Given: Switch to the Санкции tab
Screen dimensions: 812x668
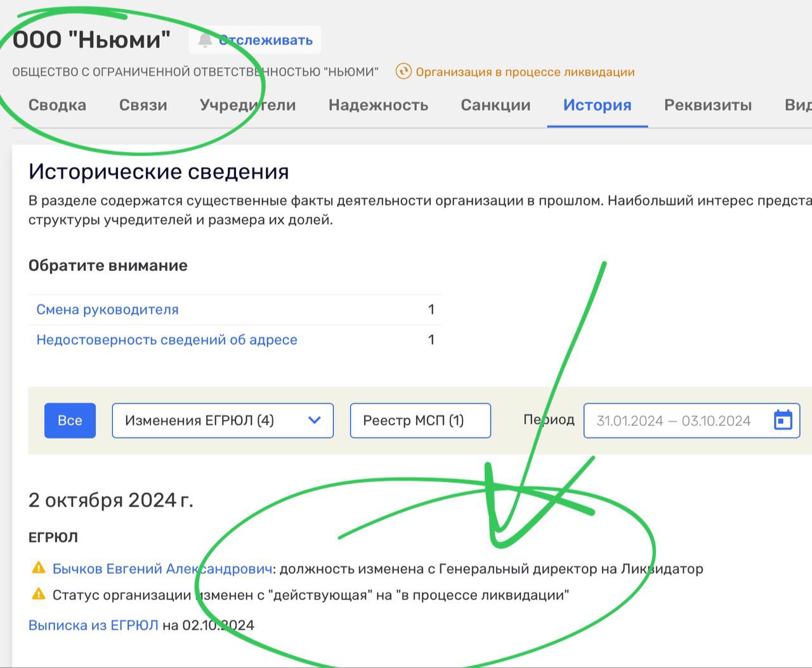Looking at the screenshot, I should tap(495, 105).
